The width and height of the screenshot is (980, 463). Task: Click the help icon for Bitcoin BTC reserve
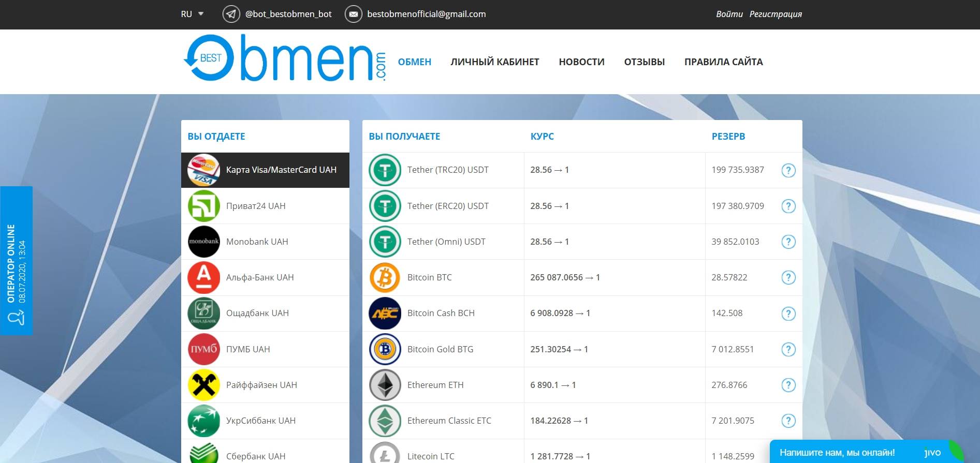point(788,277)
